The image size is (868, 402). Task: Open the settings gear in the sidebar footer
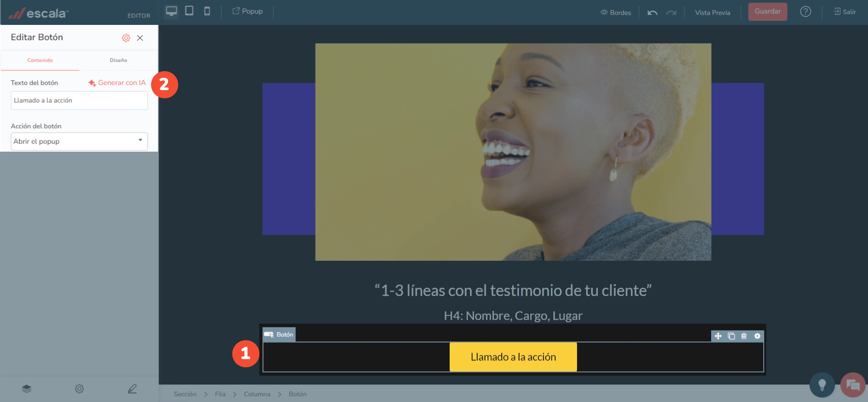79,388
